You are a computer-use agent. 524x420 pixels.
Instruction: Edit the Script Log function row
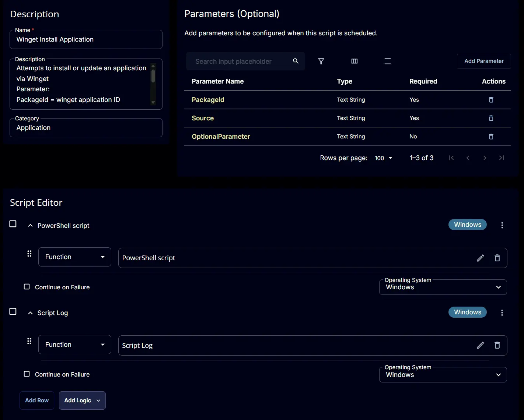click(480, 345)
